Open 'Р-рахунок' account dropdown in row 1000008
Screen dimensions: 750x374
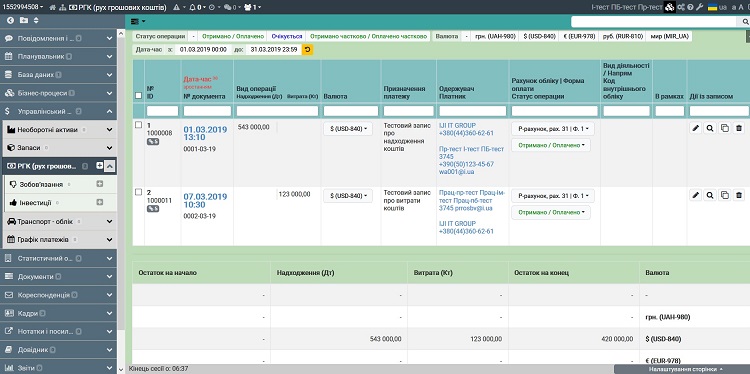[552, 129]
